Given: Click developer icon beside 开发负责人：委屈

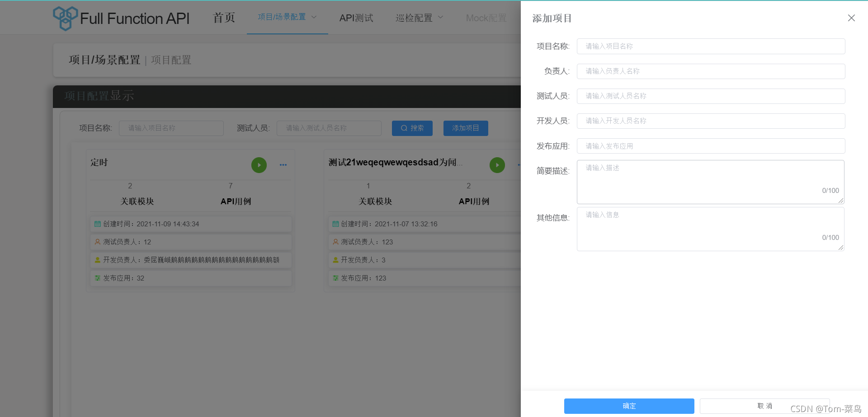Looking at the screenshot, I should (x=97, y=260).
